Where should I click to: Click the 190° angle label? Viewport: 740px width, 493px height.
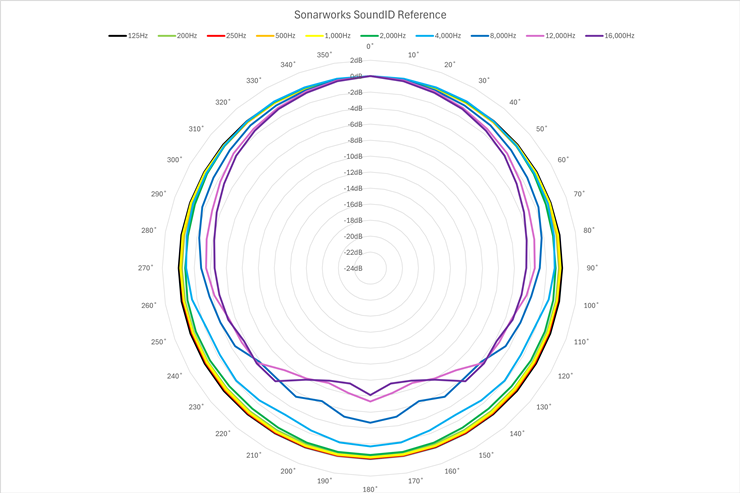325,481
